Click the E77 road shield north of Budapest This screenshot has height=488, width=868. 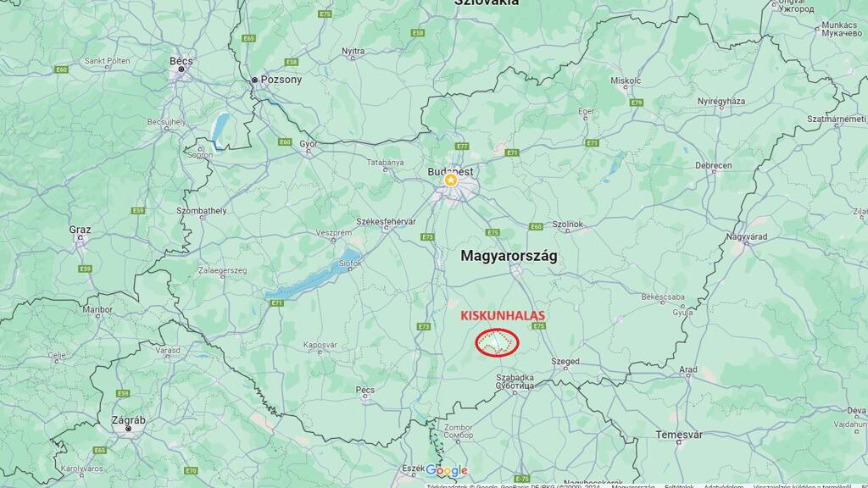coord(462,147)
